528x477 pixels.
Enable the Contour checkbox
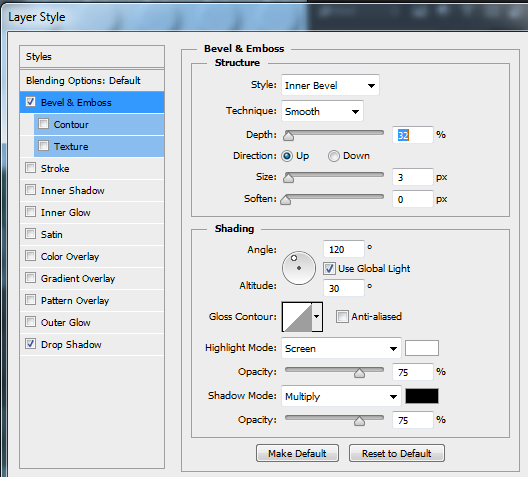pyautogui.click(x=43, y=124)
